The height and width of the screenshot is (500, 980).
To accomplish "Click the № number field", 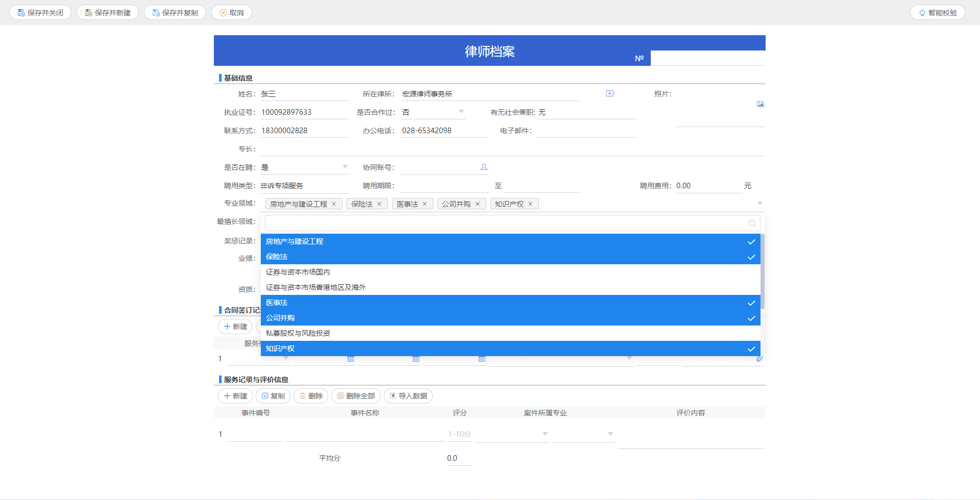I will (x=708, y=58).
